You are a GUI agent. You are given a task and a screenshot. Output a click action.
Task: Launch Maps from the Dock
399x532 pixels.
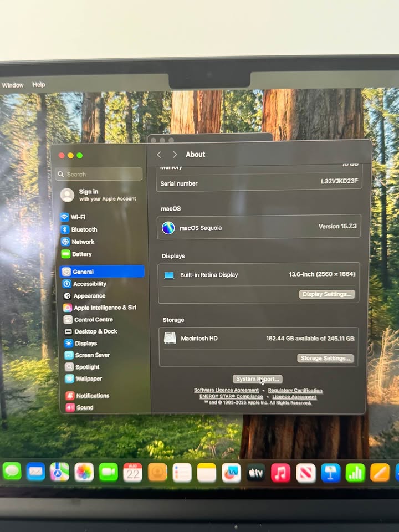[59, 472]
